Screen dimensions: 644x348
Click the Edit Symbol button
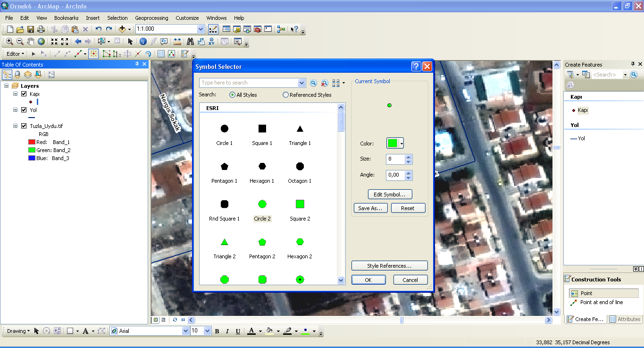(390, 195)
